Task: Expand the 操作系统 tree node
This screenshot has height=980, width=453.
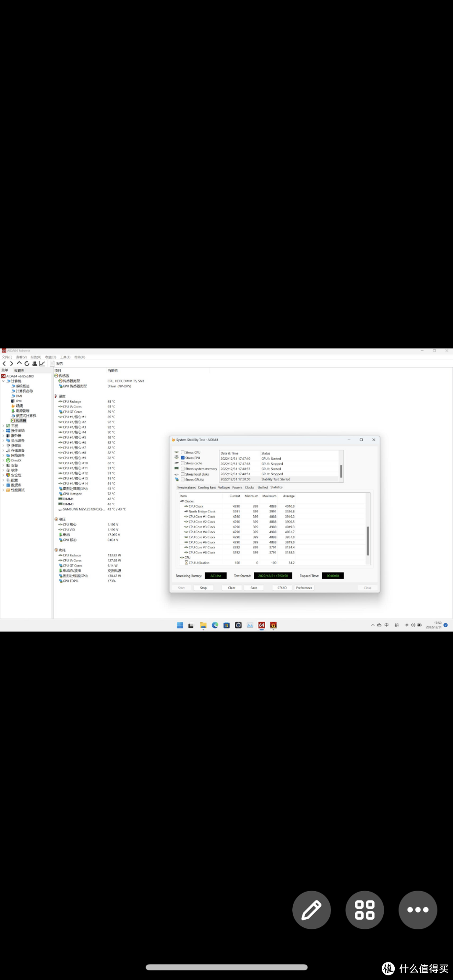Action: [x=3, y=431]
